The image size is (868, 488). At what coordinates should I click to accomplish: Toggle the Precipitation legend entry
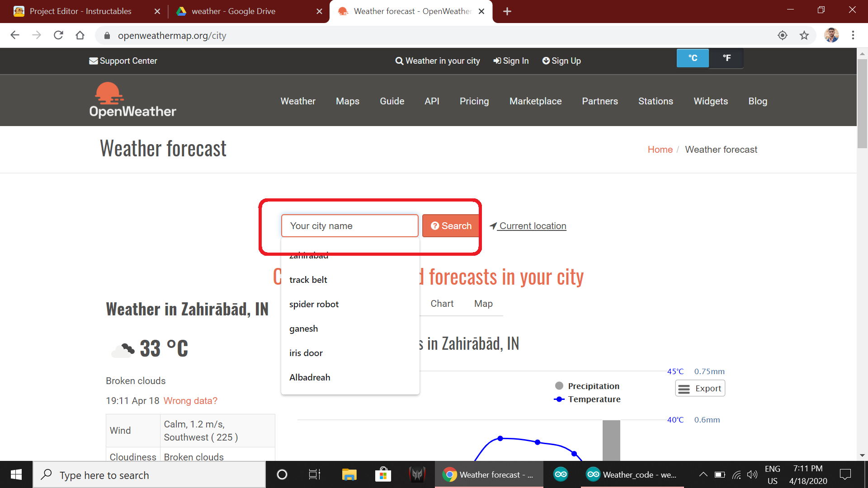[x=587, y=386]
